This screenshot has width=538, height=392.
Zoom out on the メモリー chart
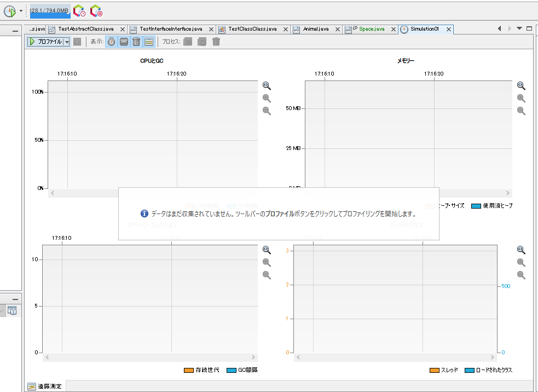coord(521,111)
